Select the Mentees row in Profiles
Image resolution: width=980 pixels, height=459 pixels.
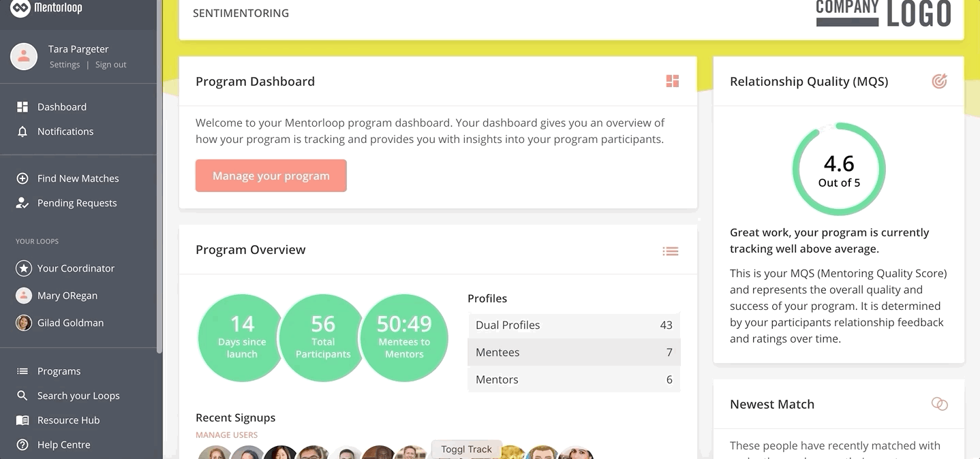(574, 352)
